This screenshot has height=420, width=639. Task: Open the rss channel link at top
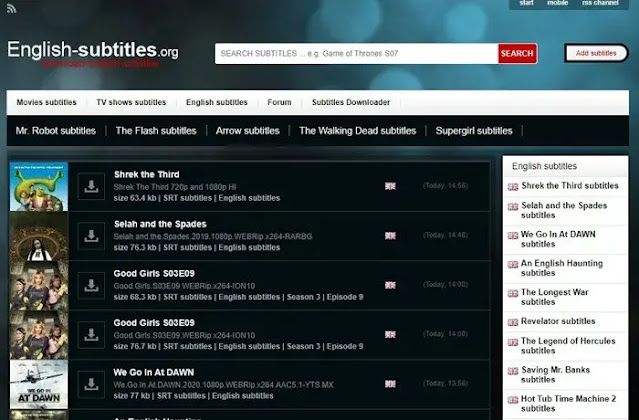[600, 3]
